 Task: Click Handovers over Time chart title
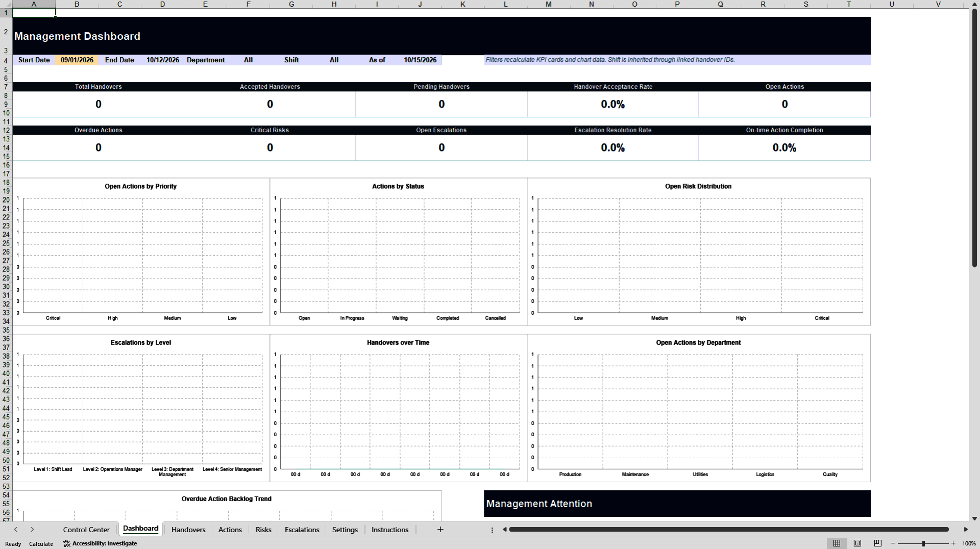pyautogui.click(x=398, y=342)
